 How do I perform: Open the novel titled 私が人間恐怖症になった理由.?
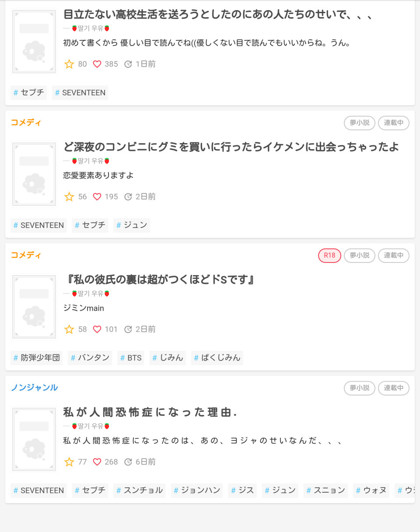150,412
